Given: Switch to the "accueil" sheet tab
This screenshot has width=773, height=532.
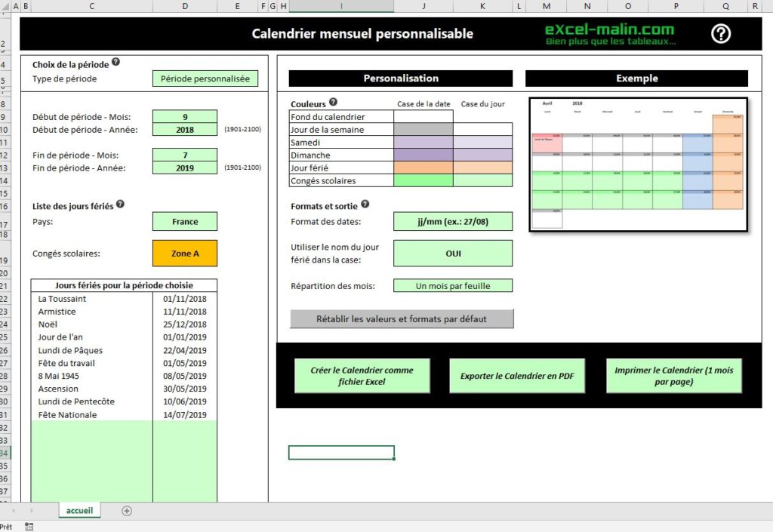Looking at the screenshot, I should coord(79,511).
